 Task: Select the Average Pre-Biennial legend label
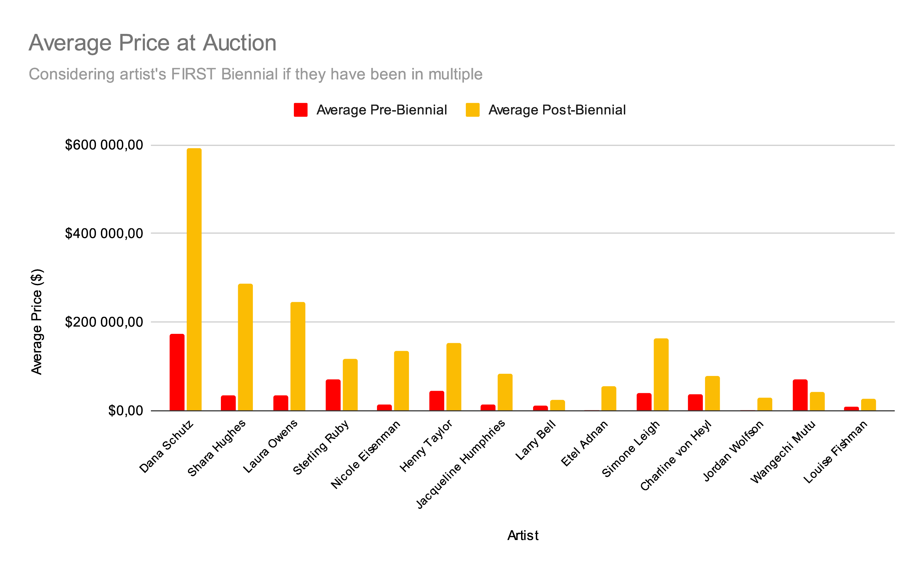pyautogui.click(x=382, y=110)
